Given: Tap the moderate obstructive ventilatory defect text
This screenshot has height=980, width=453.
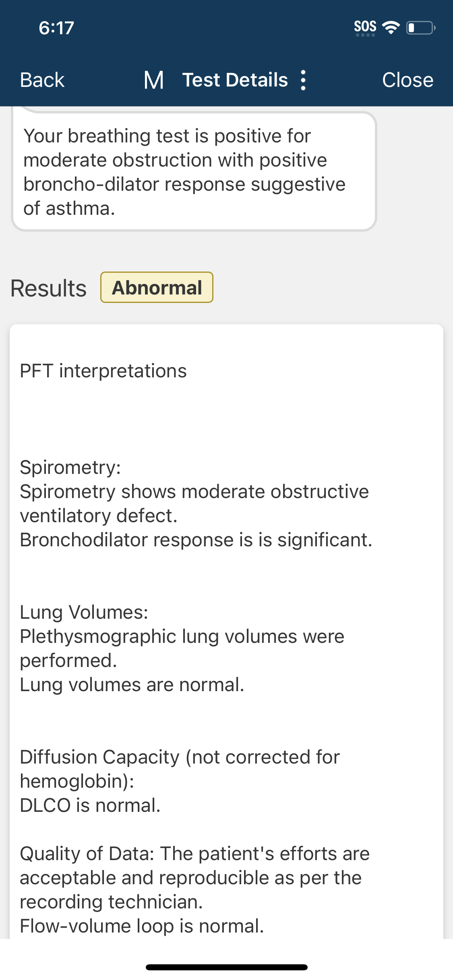Looking at the screenshot, I should click(194, 503).
